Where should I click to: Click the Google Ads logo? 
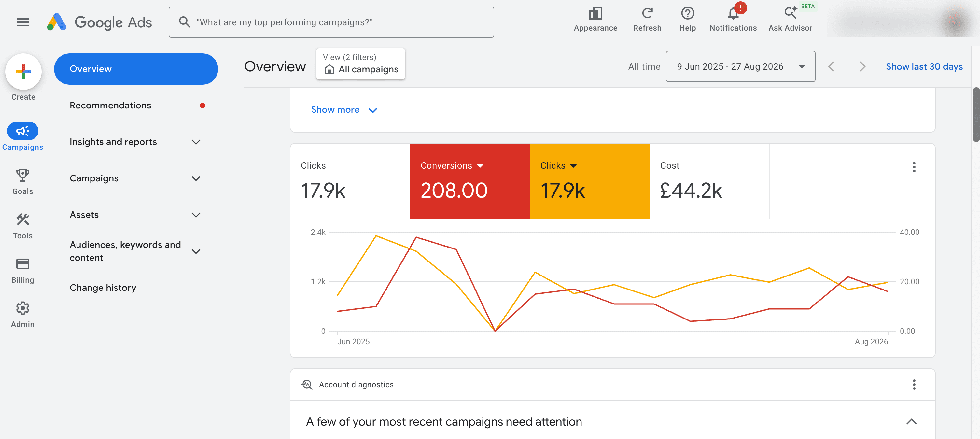pyautogui.click(x=99, y=22)
